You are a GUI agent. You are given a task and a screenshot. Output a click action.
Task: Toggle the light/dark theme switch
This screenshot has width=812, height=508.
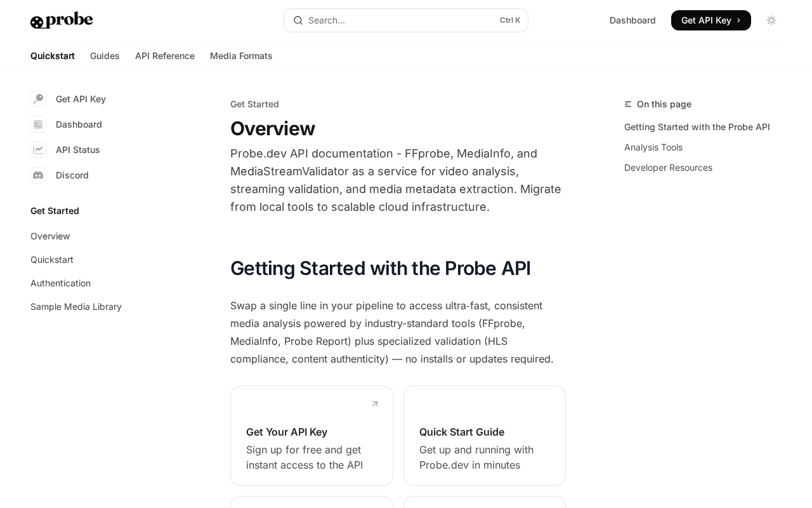click(771, 20)
